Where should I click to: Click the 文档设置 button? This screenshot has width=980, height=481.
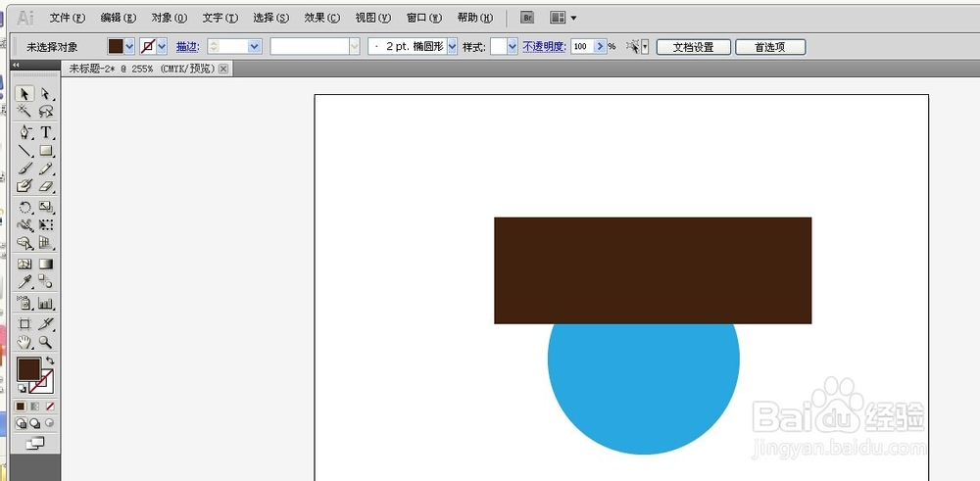click(x=693, y=47)
